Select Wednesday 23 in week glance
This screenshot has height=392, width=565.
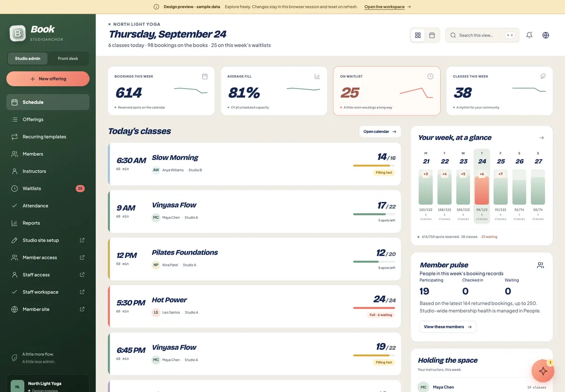pos(463,186)
